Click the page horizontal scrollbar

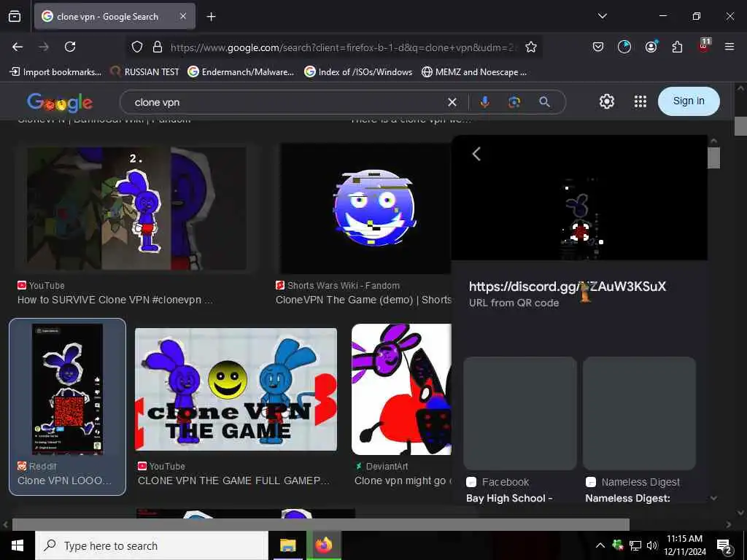pyautogui.click(x=321, y=524)
